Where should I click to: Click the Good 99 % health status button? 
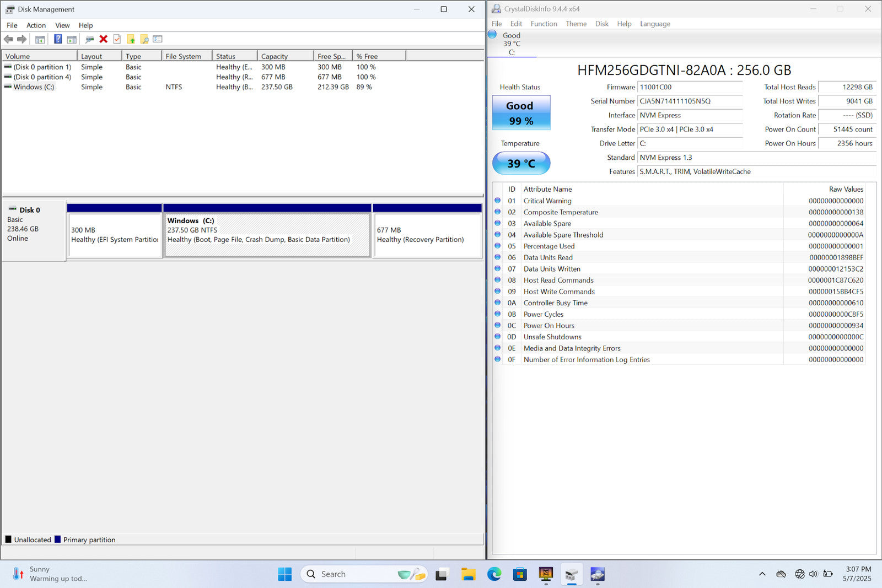[x=521, y=112]
